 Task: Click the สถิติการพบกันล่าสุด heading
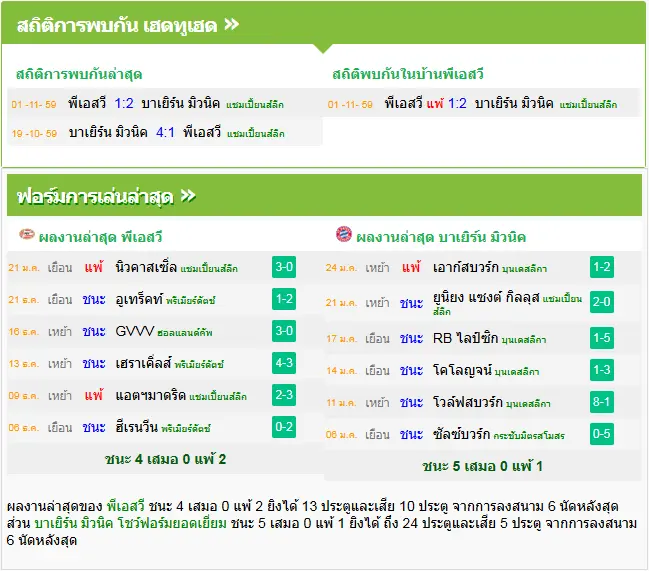tap(79, 74)
